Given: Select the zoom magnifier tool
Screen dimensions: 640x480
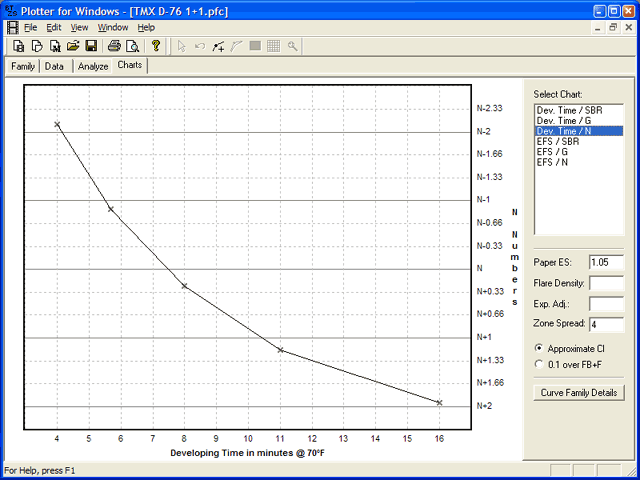Looking at the screenshot, I should click(292, 46).
